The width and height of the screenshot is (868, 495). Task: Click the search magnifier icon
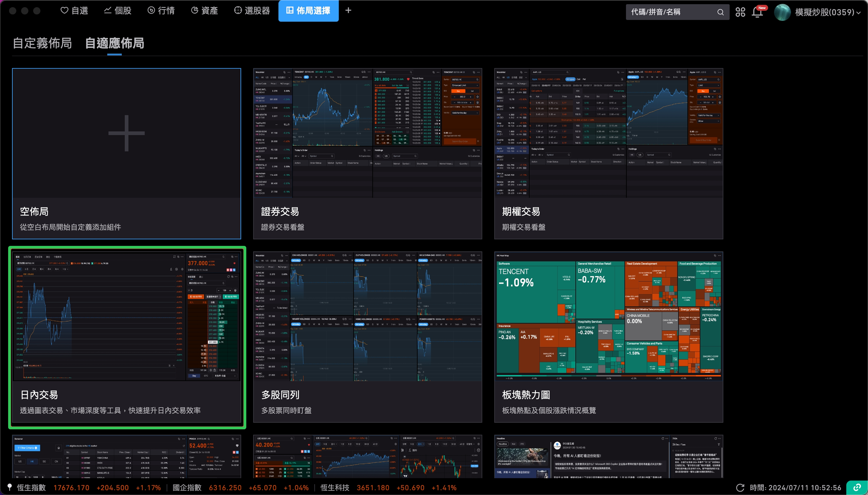720,12
